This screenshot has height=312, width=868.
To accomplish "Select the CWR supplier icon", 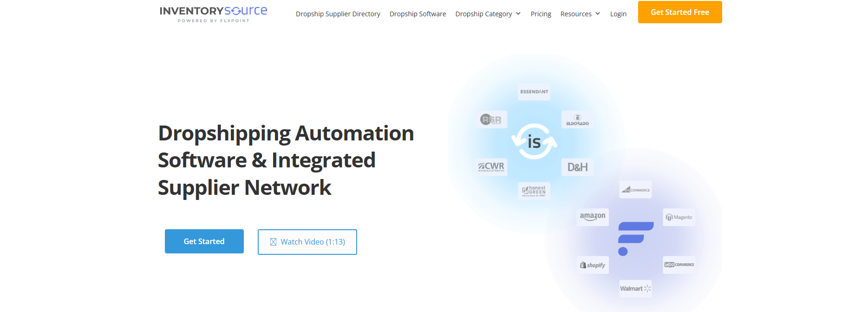I will tap(491, 166).
